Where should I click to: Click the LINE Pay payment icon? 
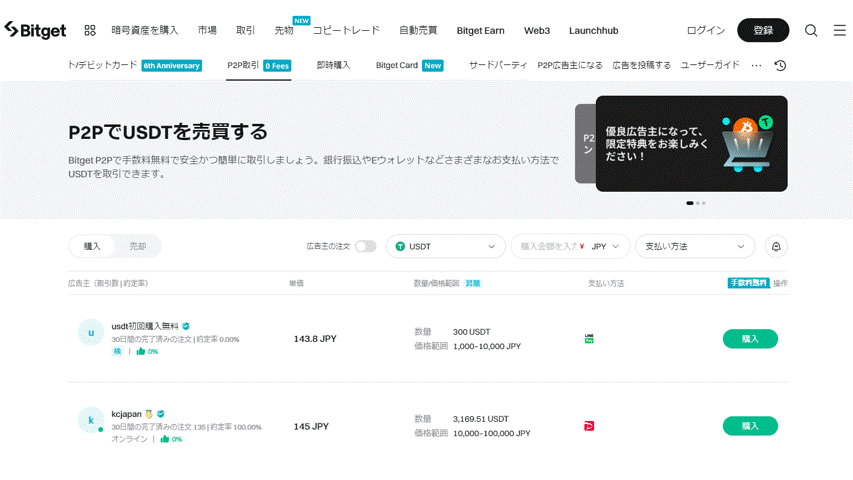tap(589, 339)
